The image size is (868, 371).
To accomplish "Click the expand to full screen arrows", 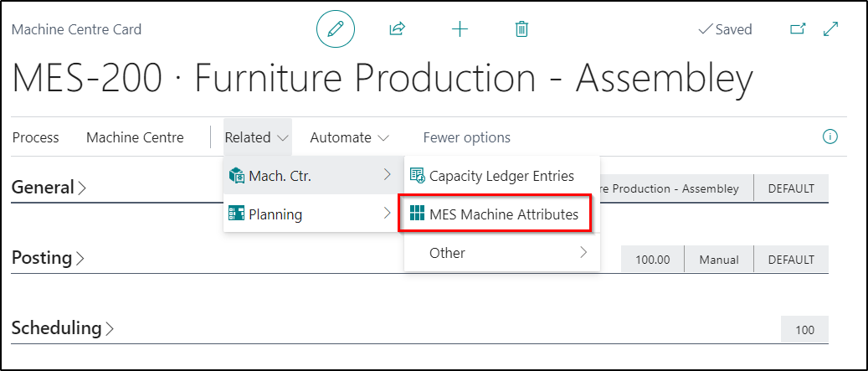I will 831,28.
